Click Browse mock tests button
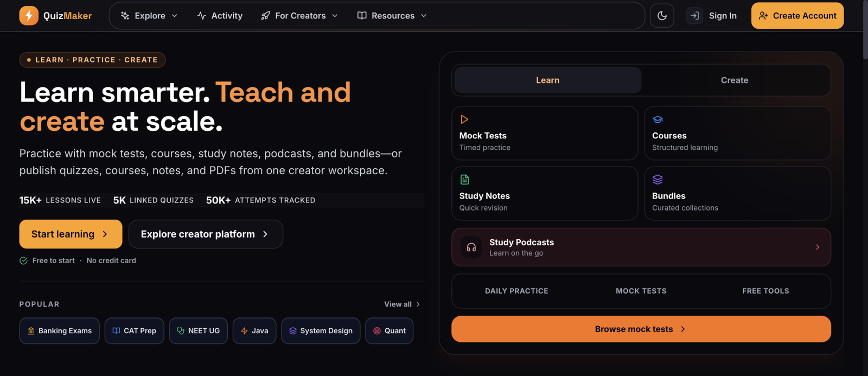 click(641, 329)
